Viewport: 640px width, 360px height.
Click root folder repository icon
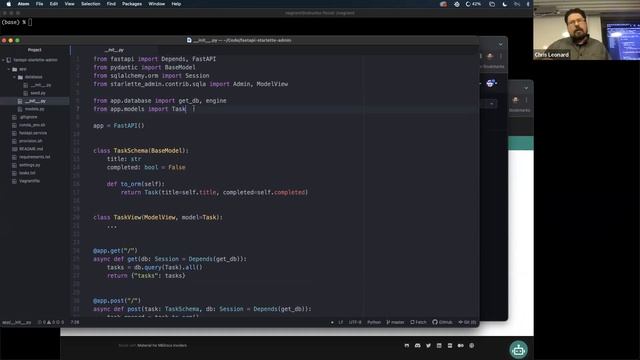point(9,60)
